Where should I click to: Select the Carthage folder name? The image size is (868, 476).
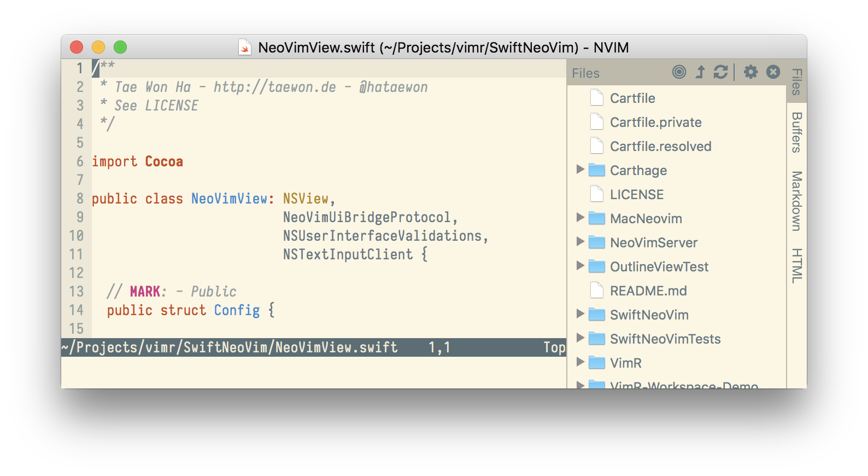point(638,171)
